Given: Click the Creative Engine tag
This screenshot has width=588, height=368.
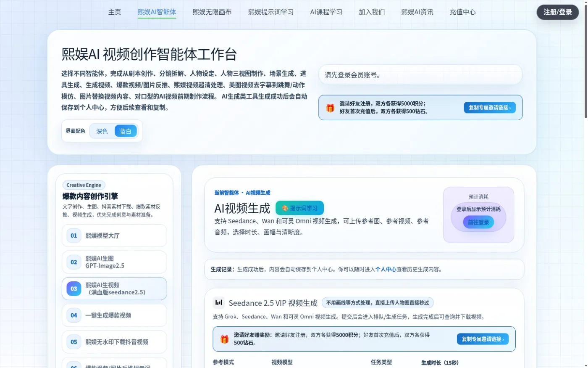Looking at the screenshot, I should [84, 185].
